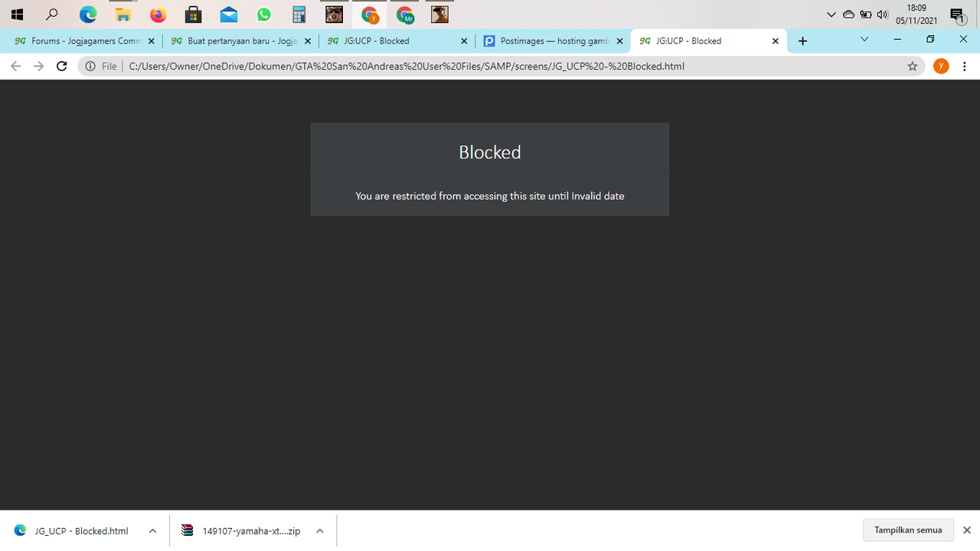Screen dimensions: 980x551
Task: Minimize the Chrome window
Action: click(897, 39)
